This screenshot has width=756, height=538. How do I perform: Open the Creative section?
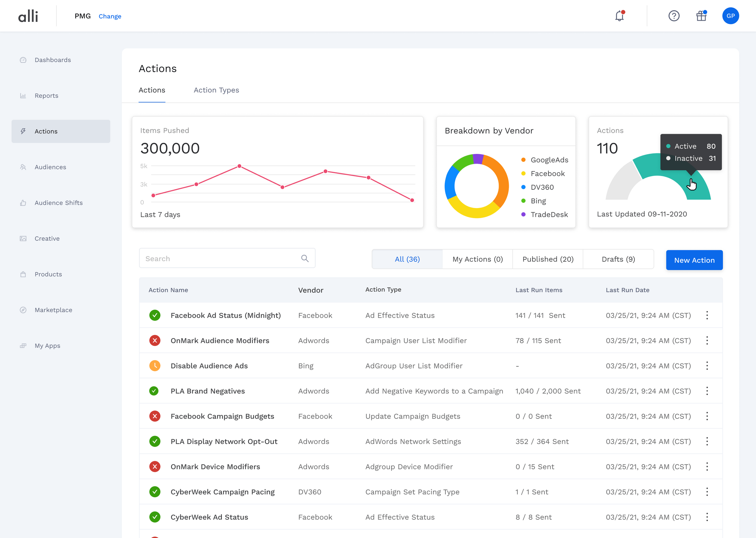(47, 238)
